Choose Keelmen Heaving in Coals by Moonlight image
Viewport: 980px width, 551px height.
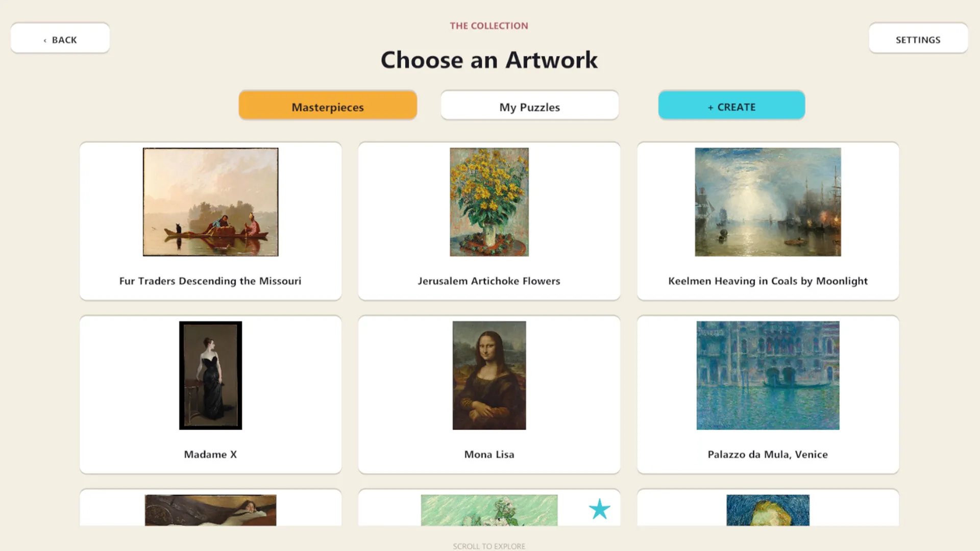[768, 202]
